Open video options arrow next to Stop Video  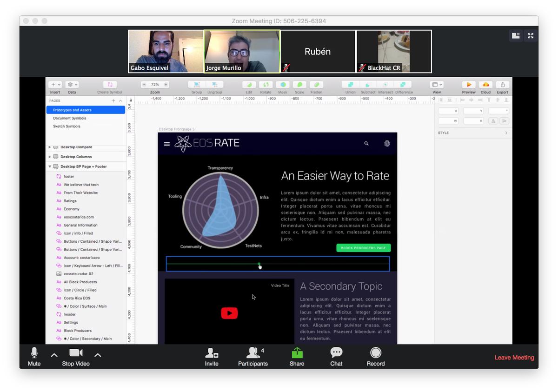click(98, 355)
